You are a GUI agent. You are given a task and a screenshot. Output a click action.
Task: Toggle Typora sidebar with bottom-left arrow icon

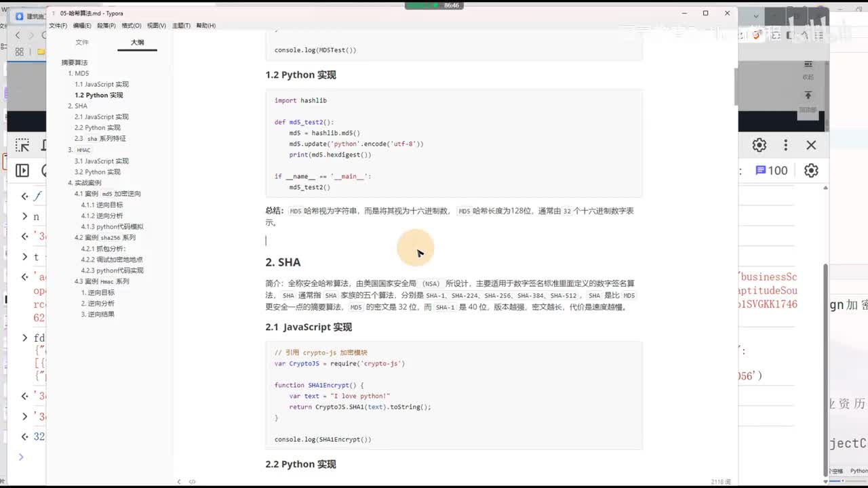coord(179,481)
